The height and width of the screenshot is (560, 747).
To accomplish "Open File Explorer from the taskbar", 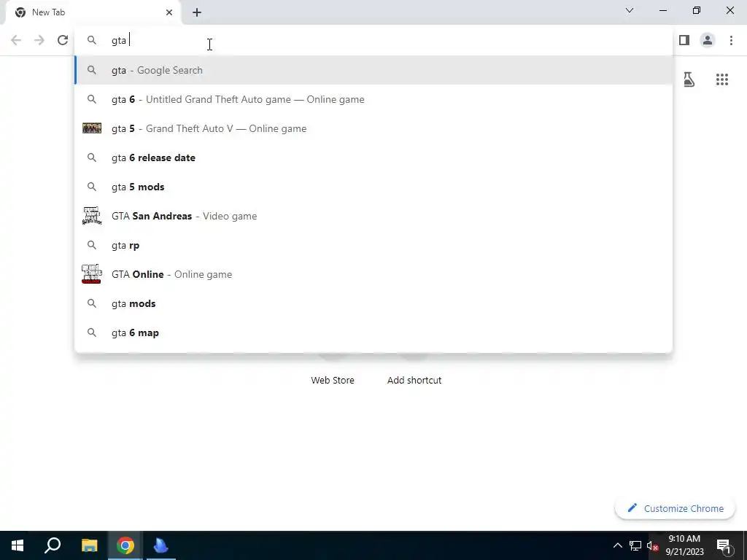I will click(x=89, y=545).
